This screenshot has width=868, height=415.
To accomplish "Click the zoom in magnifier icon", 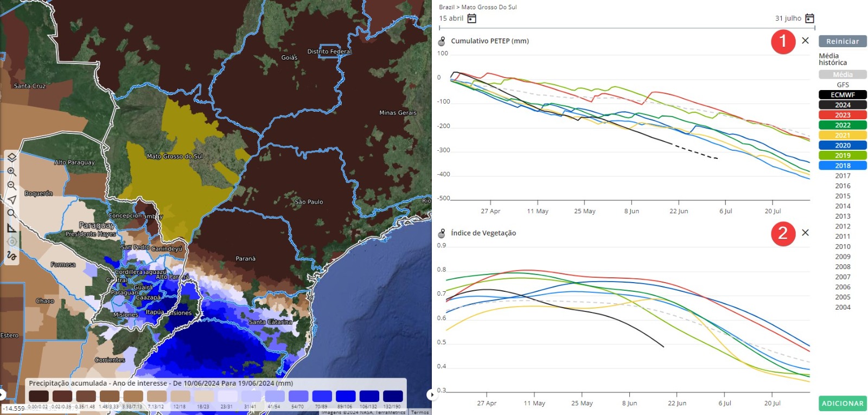I will (x=11, y=171).
